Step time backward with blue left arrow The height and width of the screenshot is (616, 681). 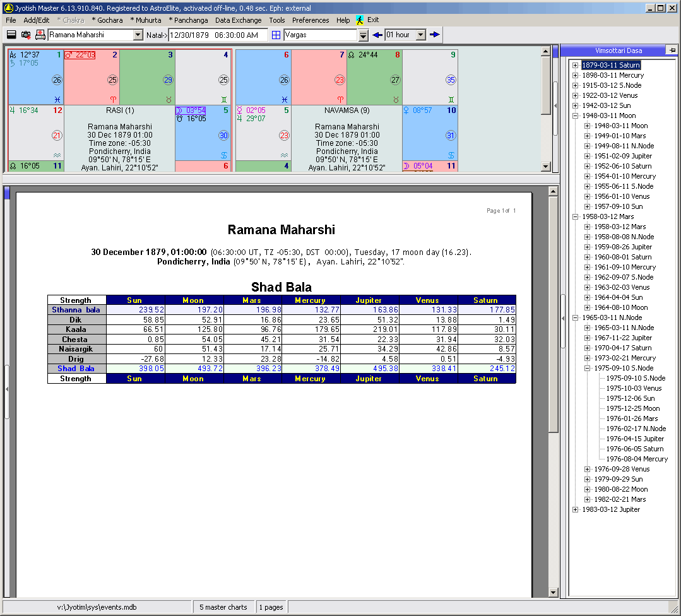coord(377,35)
